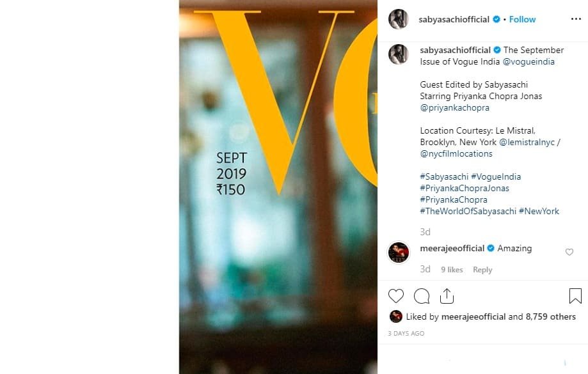
Task: Open comment bubble icon
Action: coord(422,296)
